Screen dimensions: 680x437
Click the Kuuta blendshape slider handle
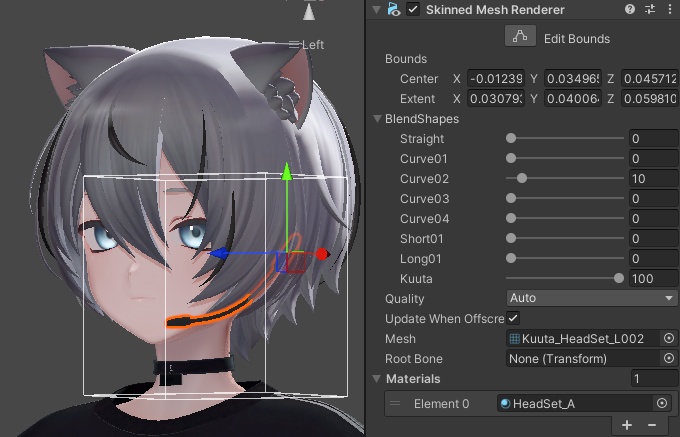click(x=619, y=278)
